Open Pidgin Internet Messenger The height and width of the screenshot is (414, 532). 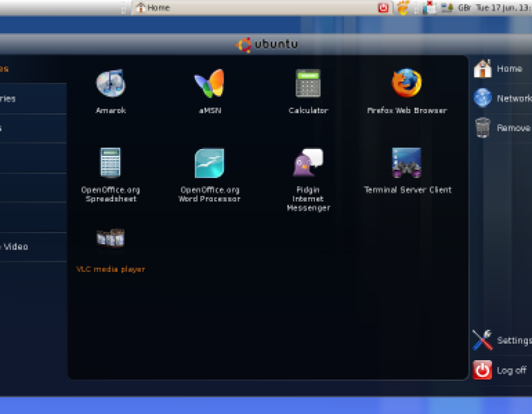tap(308, 180)
